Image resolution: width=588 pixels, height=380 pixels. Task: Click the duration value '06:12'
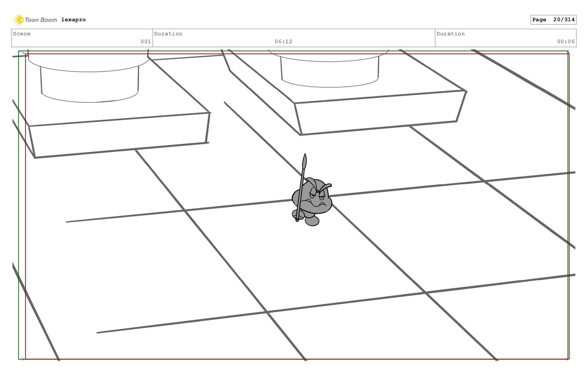click(x=284, y=41)
